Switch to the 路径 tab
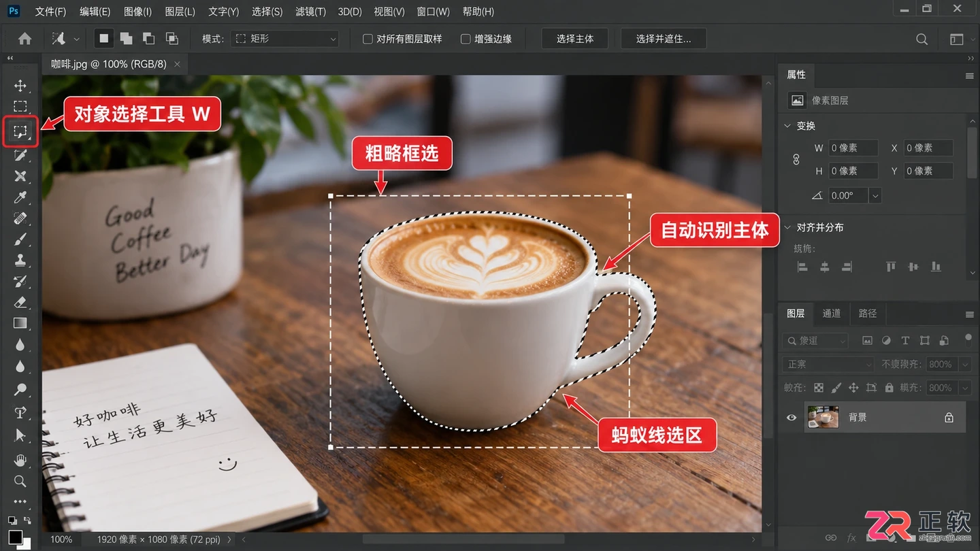 point(868,314)
